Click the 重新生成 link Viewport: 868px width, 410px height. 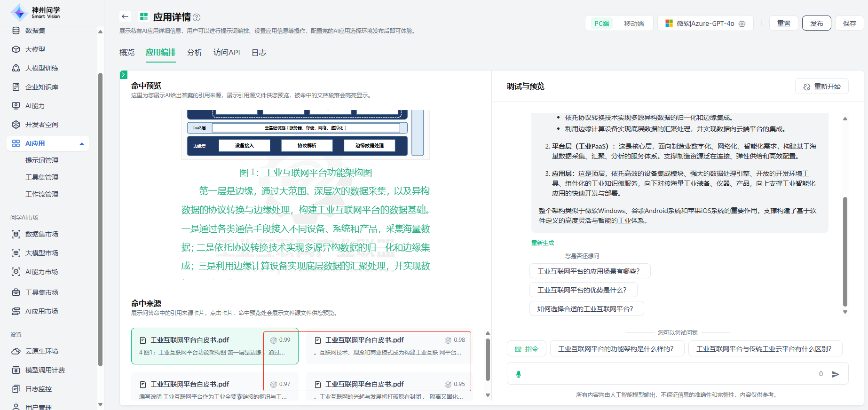[x=543, y=243]
